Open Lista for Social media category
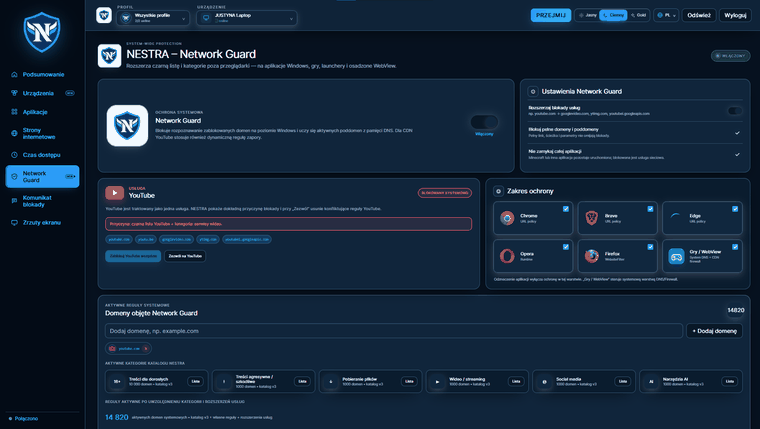This screenshot has height=429, width=760. (x=623, y=381)
